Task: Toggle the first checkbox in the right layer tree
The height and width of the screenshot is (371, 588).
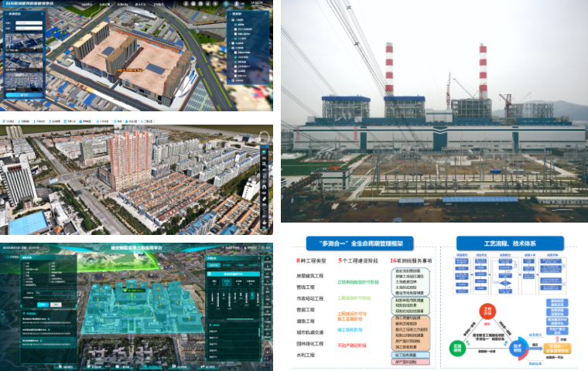Action: tap(234, 24)
